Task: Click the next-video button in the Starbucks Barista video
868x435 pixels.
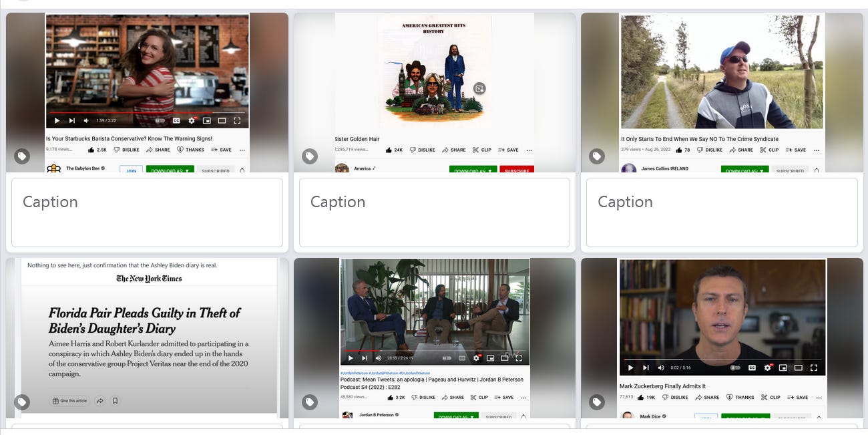Action: point(72,121)
